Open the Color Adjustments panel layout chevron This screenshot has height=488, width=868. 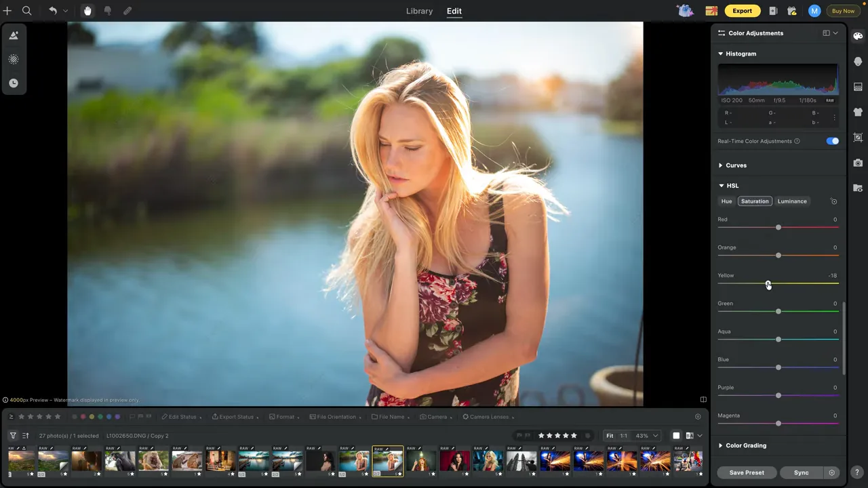tap(835, 33)
